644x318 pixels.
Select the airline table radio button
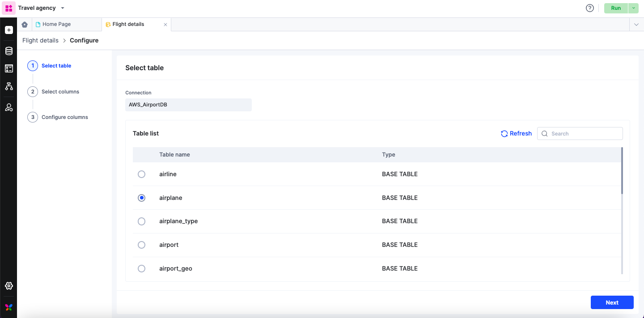141,174
